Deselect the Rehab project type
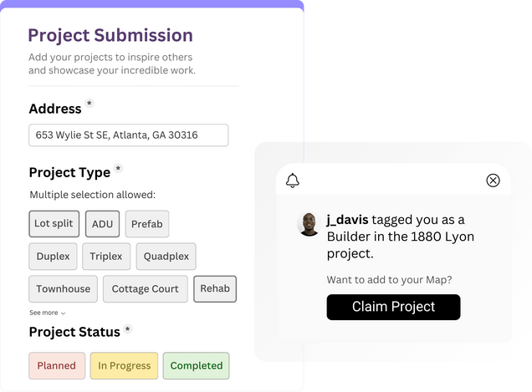This screenshot has width=532, height=392. pyautogui.click(x=215, y=289)
